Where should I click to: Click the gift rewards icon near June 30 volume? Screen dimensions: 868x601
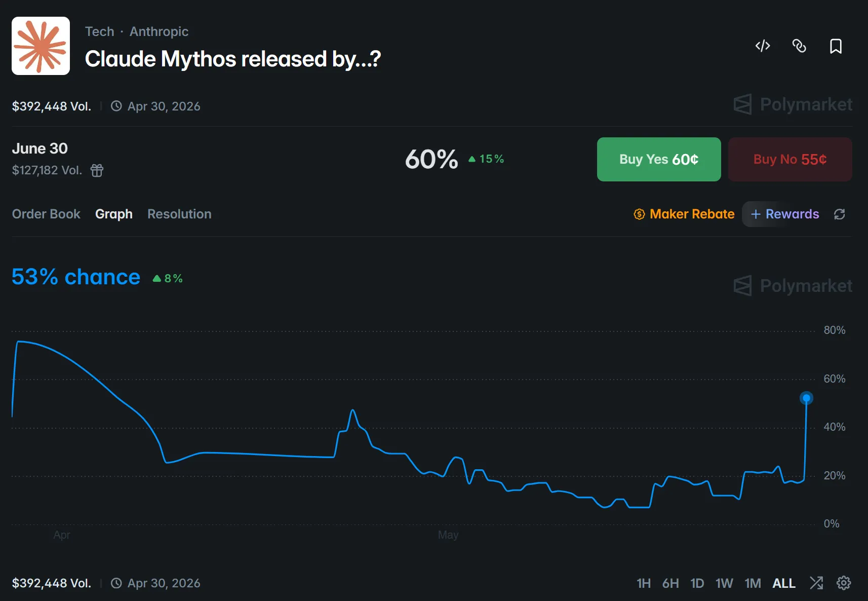pyautogui.click(x=97, y=170)
